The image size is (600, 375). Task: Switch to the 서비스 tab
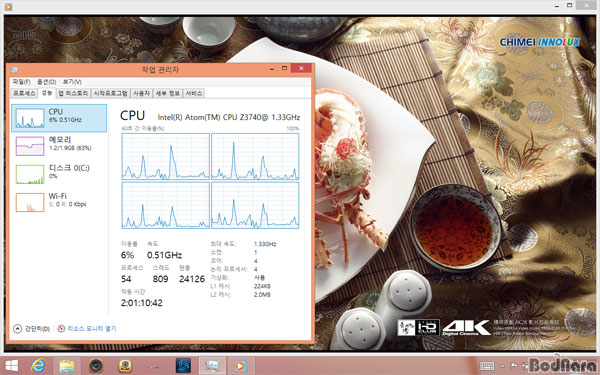pos(194,93)
